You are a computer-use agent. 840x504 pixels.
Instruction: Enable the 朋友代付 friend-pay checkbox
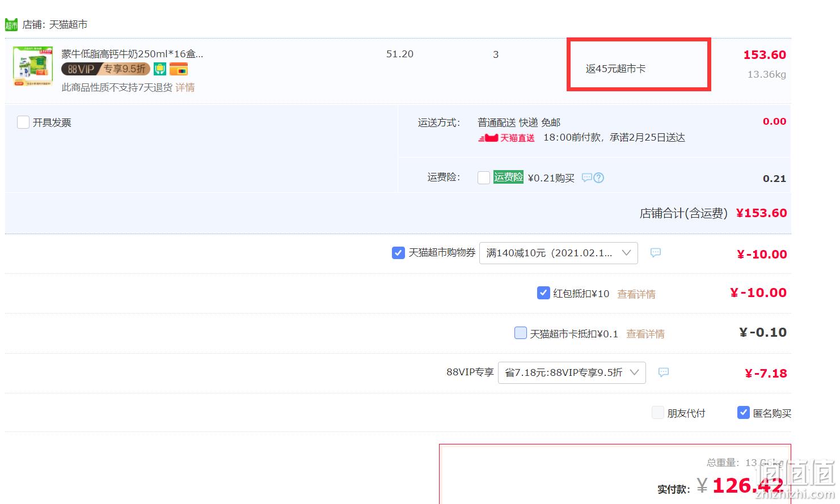[658, 412]
